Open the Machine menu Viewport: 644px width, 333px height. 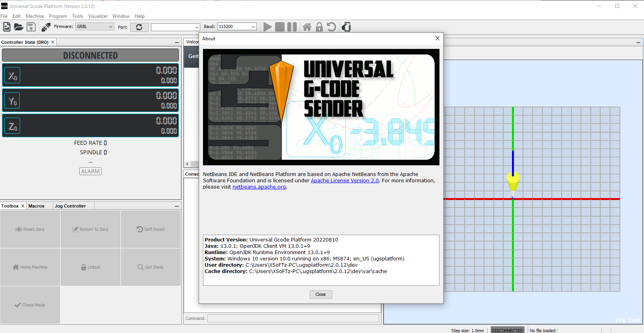pyautogui.click(x=35, y=16)
